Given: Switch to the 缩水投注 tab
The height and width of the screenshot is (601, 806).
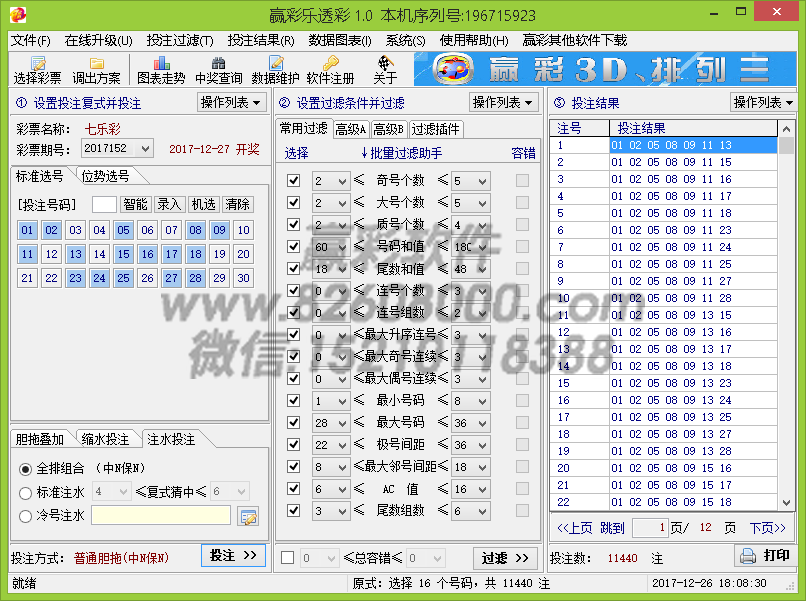Looking at the screenshot, I should click(x=105, y=440).
